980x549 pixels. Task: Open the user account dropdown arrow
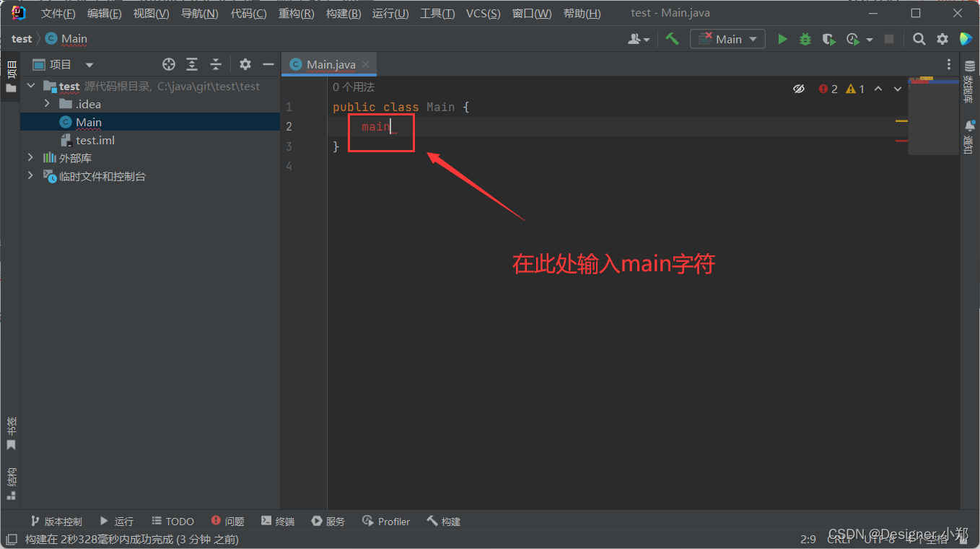(x=647, y=40)
